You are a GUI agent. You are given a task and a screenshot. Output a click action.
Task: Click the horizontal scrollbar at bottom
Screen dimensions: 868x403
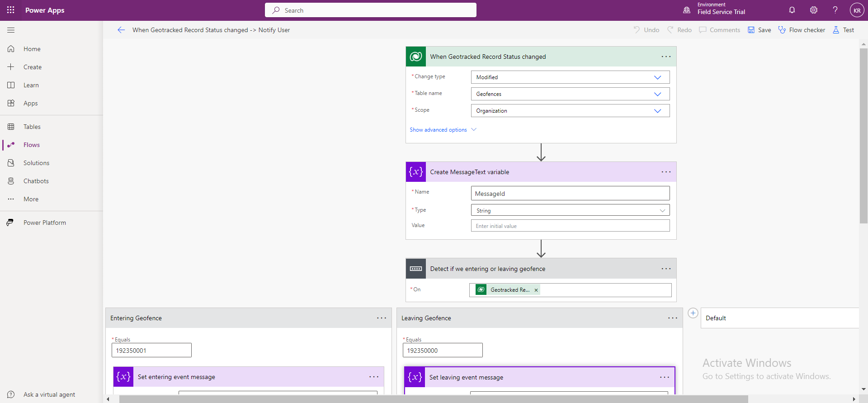tap(433, 399)
